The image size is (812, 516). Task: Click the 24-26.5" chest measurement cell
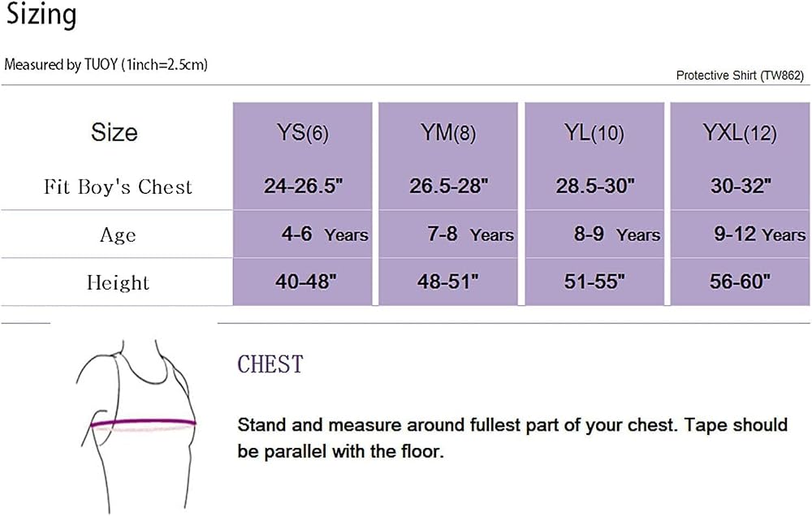(304, 186)
